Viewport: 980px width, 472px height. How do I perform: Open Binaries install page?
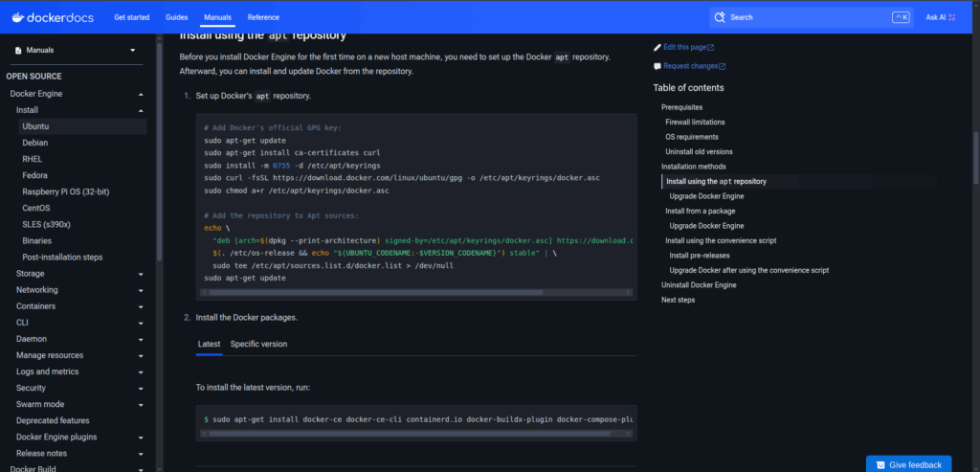click(x=37, y=240)
